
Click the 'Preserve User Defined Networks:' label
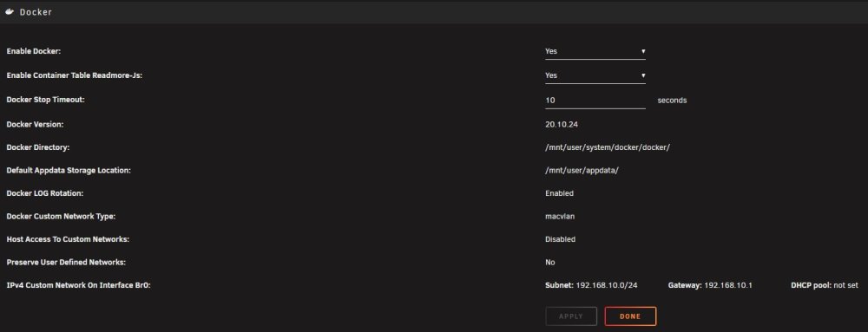click(x=66, y=263)
